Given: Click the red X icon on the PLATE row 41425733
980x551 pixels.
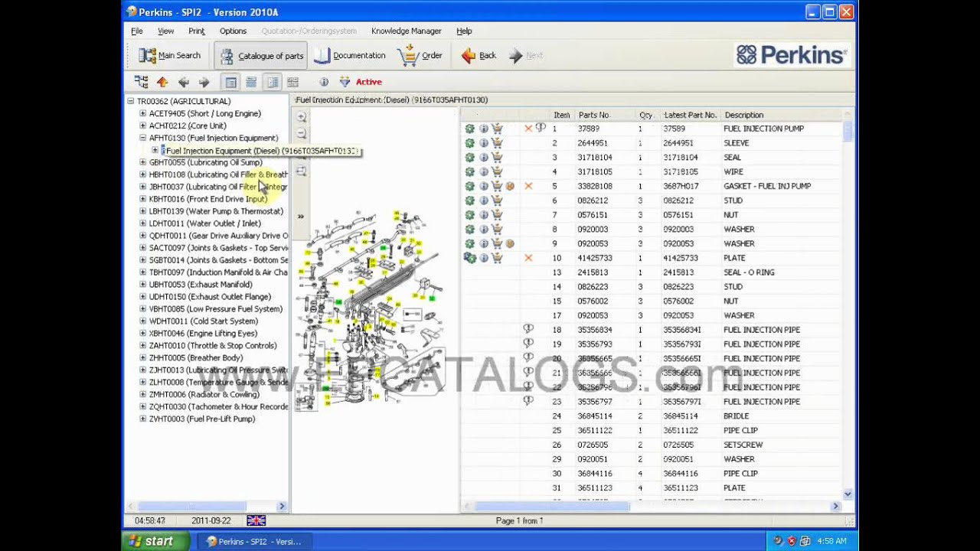Looking at the screenshot, I should (x=528, y=258).
